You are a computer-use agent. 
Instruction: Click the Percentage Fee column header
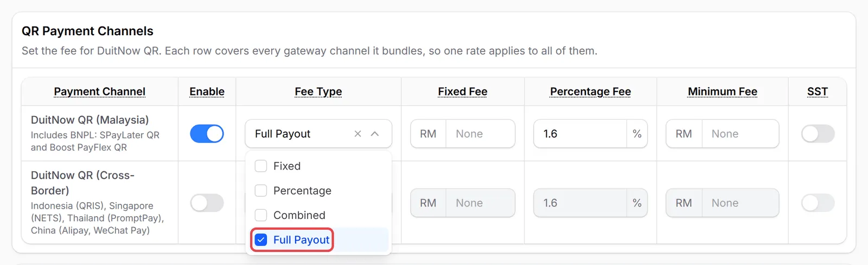pos(590,92)
